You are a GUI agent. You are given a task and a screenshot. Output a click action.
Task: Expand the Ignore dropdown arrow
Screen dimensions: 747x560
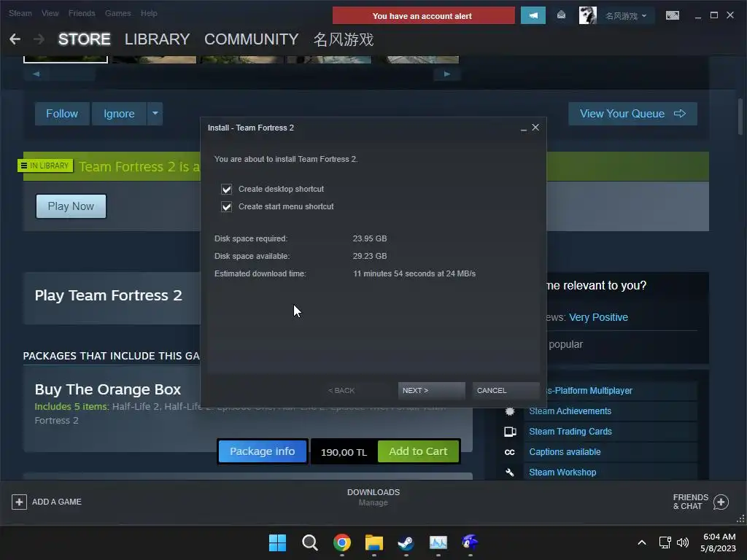point(155,114)
